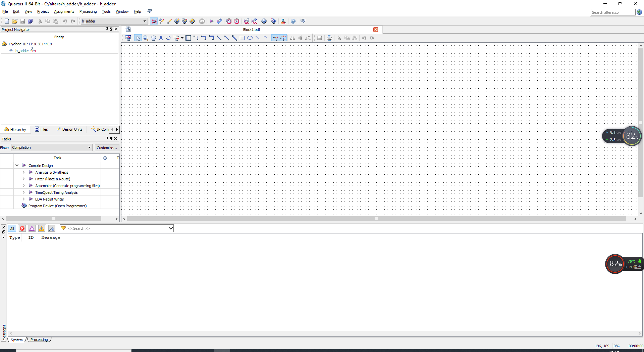Switch to the Processing messages tab

point(39,340)
